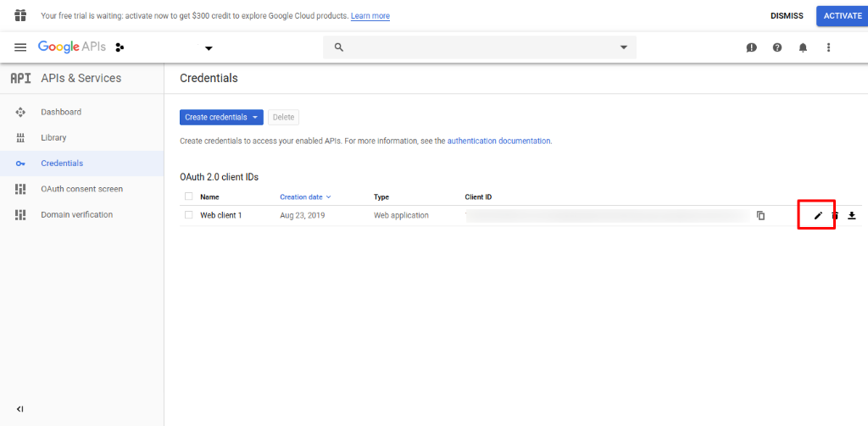The height and width of the screenshot is (426, 868).
Task: Open the three-dot settings menu
Action: (x=828, y=47)
